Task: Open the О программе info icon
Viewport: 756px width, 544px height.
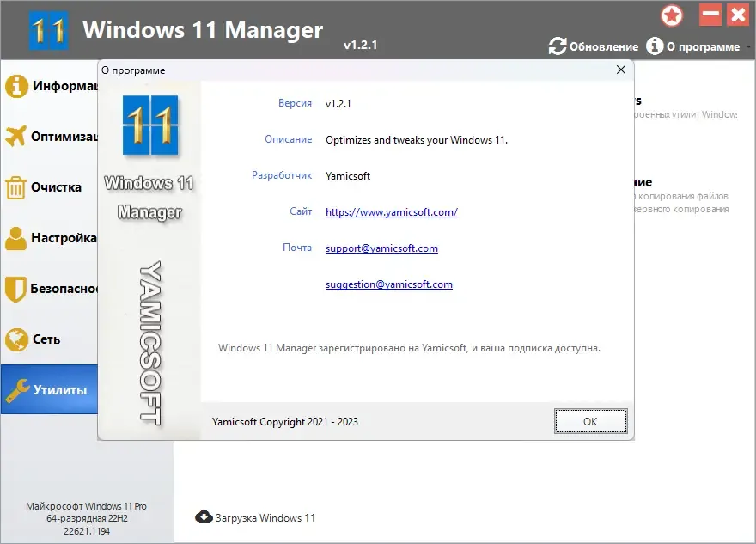Action: pos(655,46)
